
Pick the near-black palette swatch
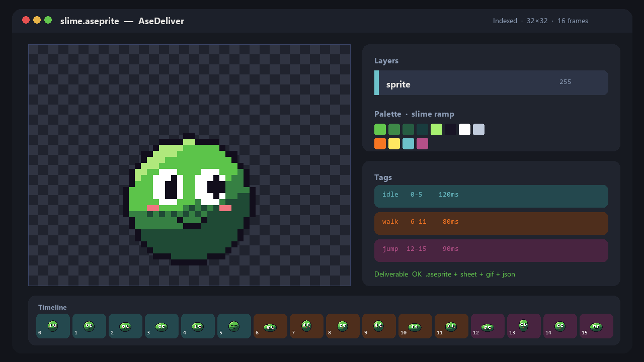tap(450, 130)
